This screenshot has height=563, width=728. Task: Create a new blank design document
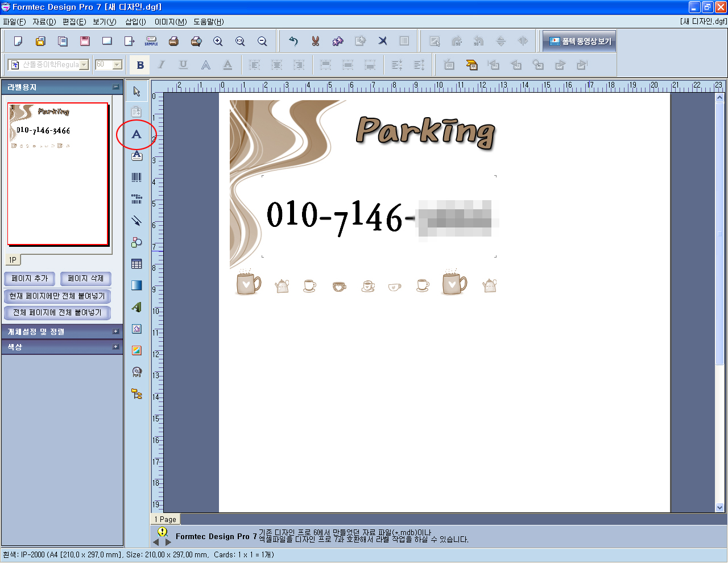coord(18,41)
